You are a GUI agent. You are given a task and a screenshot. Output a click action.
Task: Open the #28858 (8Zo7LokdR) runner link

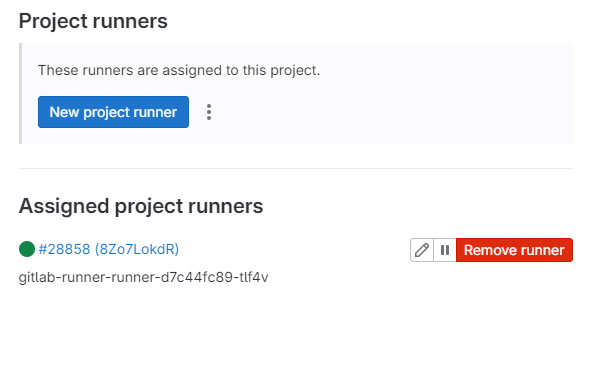[x=109, y=249]
